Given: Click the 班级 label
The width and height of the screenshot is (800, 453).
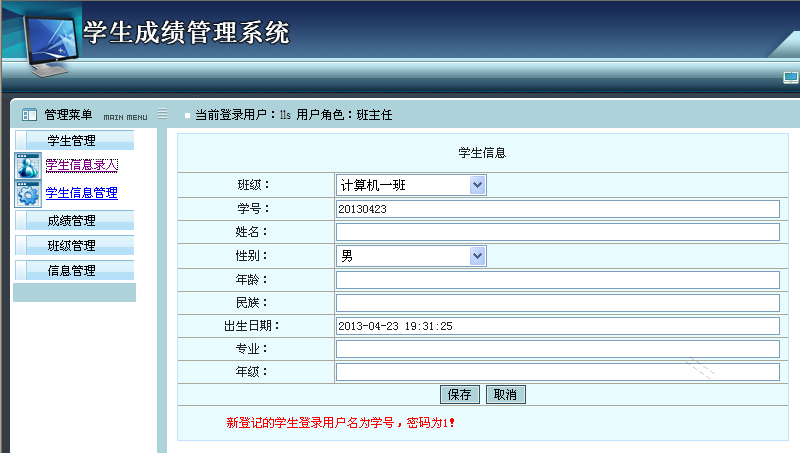Looking at the screenshot, I should click(x=253, y=185).
